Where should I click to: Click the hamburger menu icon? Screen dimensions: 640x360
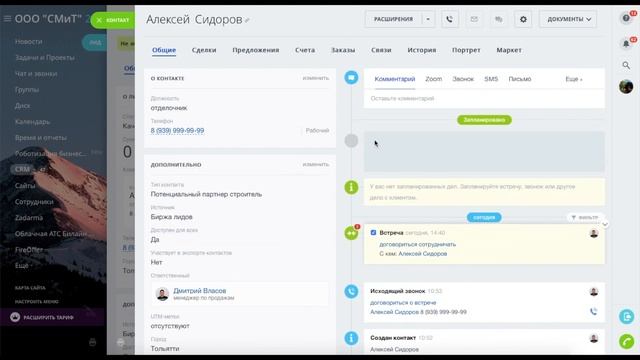click(7, 19)
